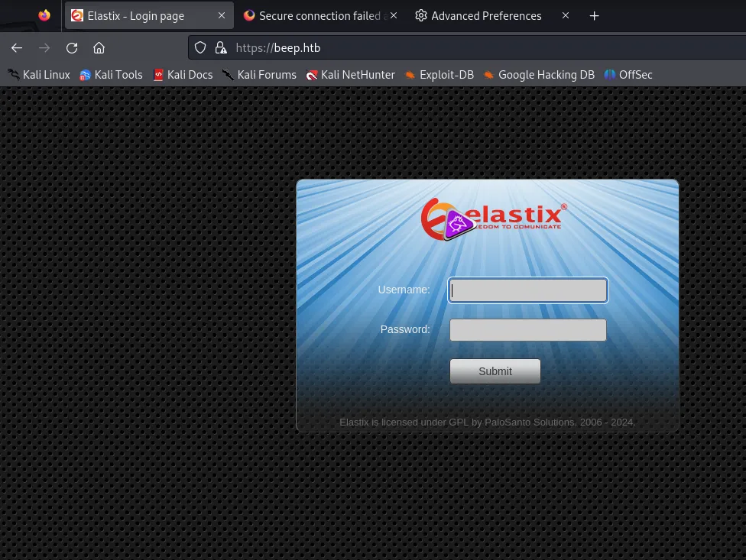
Task: Click the "Password:" label
Action: click(405, 329)
